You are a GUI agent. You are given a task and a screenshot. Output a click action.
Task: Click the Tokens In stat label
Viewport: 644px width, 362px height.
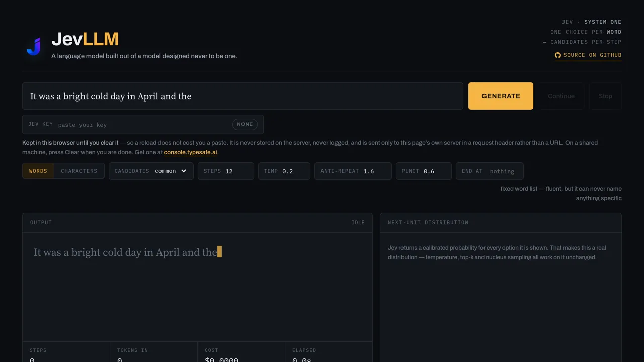[x=132, y=350]
